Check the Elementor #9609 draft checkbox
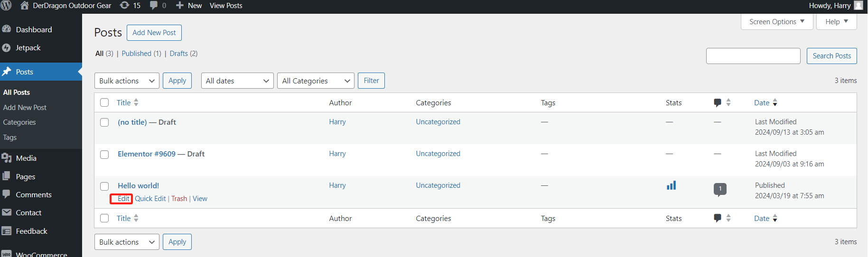 (x=104, y=155)
